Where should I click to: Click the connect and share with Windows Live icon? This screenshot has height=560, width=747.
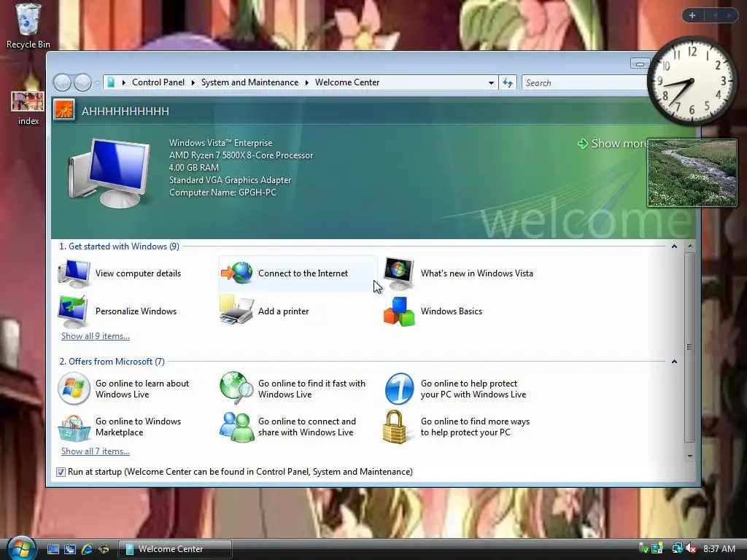point(236,427)
